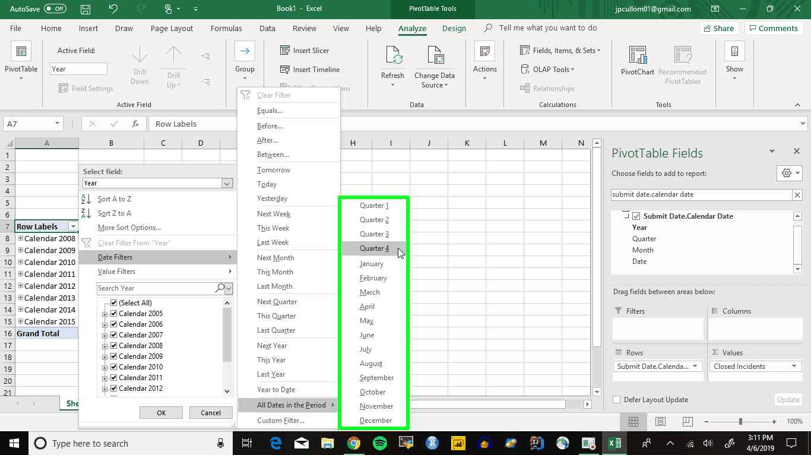Toggle the (Select All) checkbox
This screenshot has width=812, height=456.
tap(113, 303)
